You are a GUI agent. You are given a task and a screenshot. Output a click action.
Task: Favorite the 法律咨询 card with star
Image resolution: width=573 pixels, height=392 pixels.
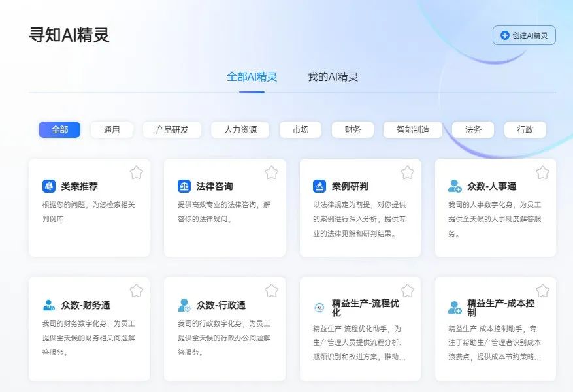pyautogui.click(x=272, y=172)
